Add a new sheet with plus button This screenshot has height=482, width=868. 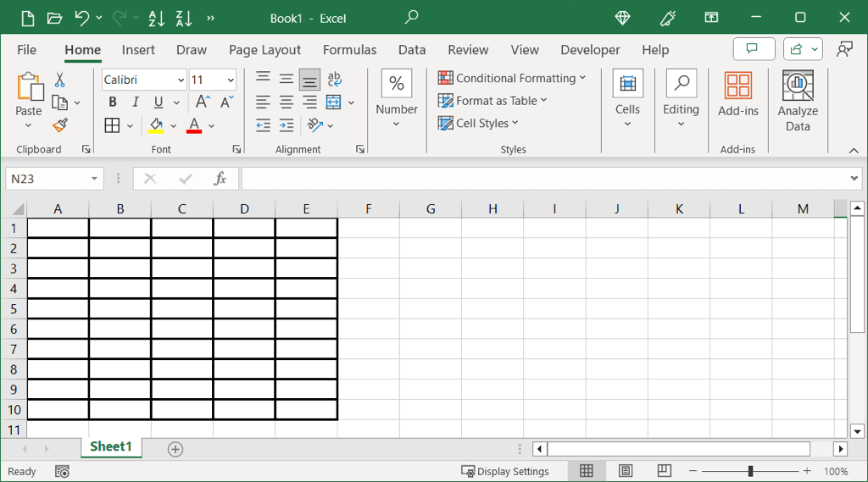(x=175, y=449)
